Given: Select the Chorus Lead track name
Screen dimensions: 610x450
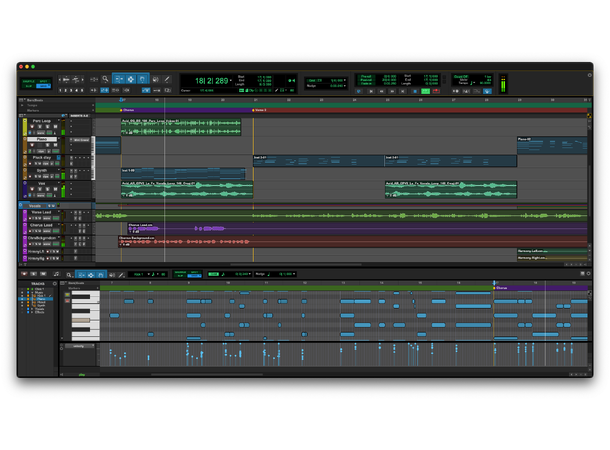Looking at the screenshot, I should (41, 225).
